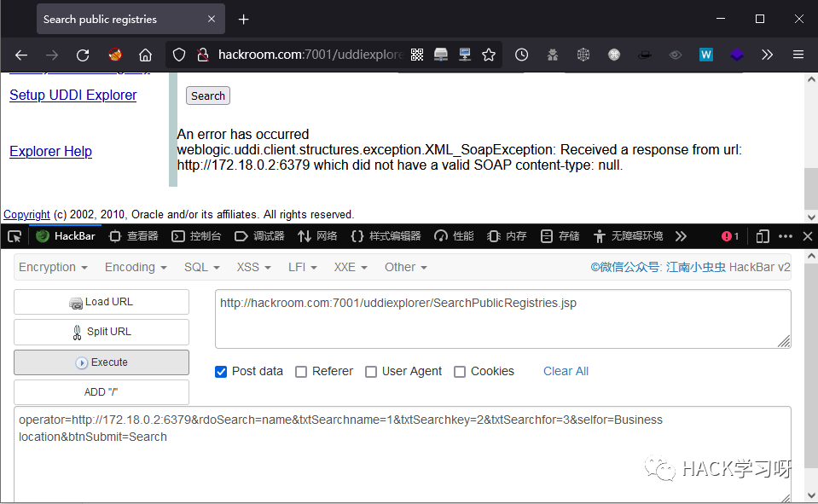Click the webpage vertical scrollbar
The width and height of the screenshot is (818, 504).
[810, 188]
